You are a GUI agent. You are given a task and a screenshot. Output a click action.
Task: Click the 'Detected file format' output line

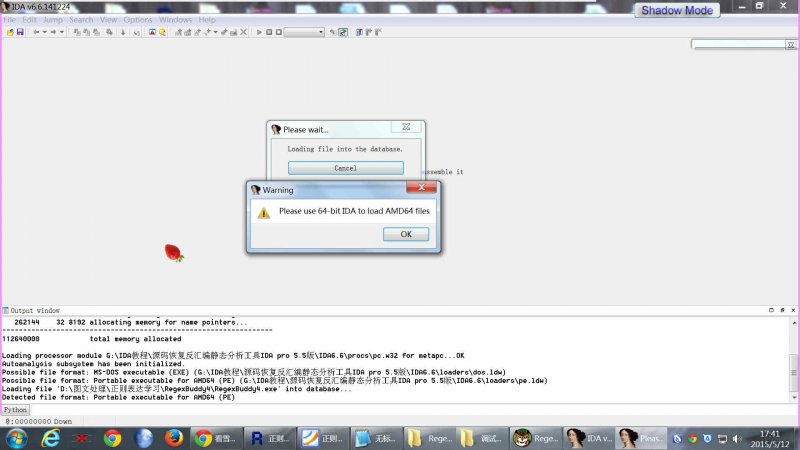pos(118,397)
